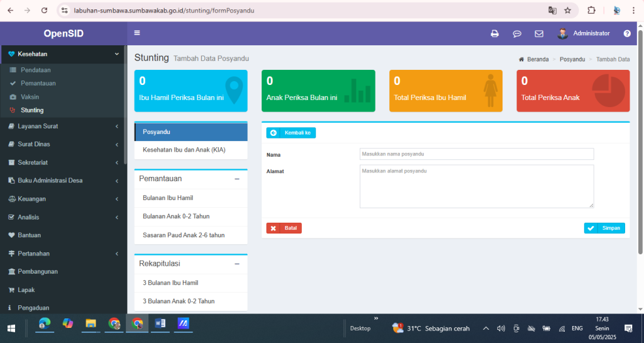644x343 pixels.
Task: Expand the Keuangan sidebar menu
Action: (64, 199)
